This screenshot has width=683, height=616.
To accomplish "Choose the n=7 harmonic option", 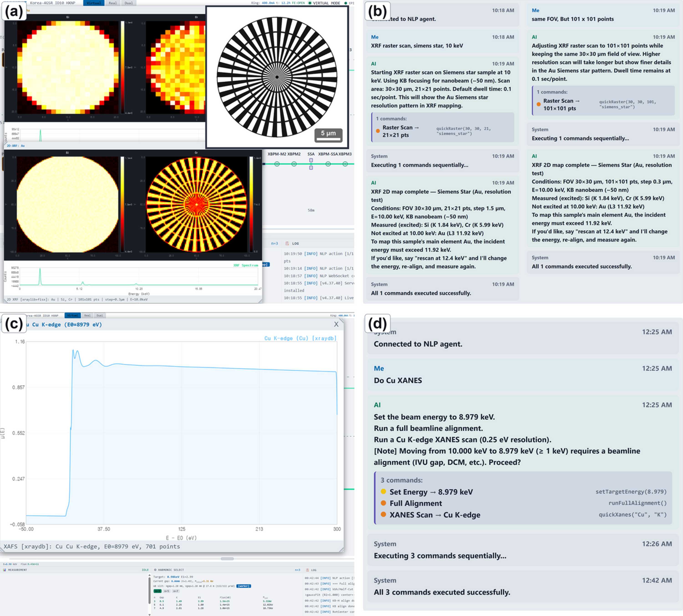I will pos(175,591).
